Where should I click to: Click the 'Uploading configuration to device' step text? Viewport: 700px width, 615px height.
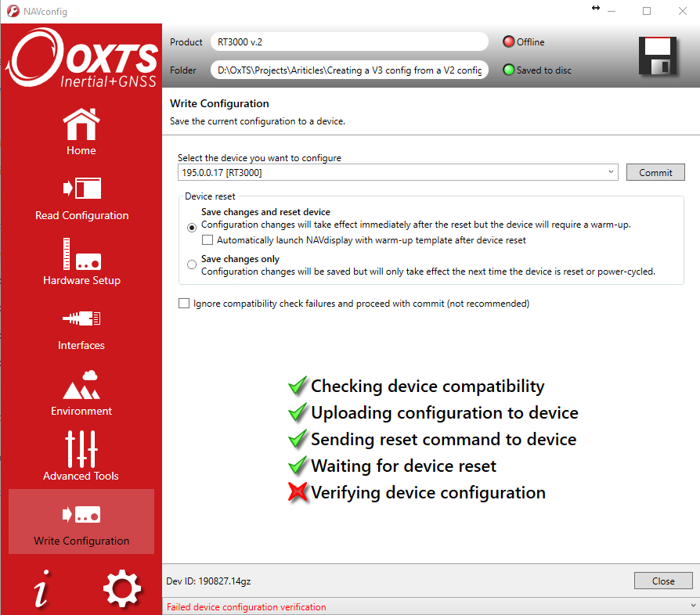pos(445,413)
